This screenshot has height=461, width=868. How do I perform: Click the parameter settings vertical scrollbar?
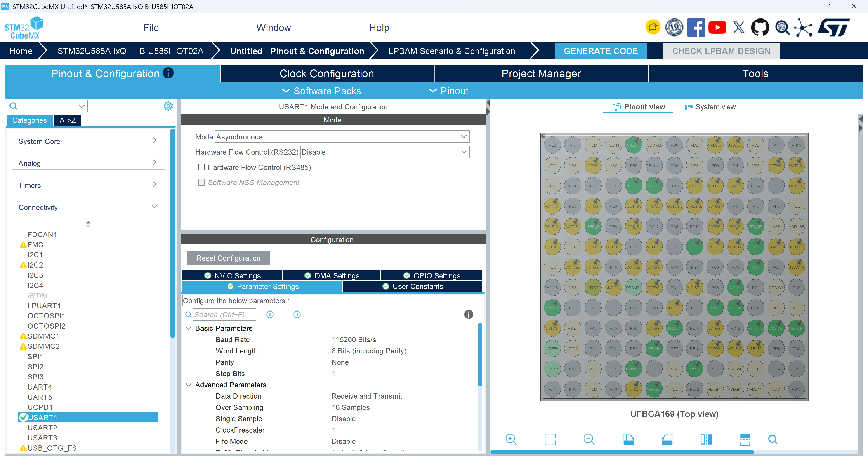(480, 354)
